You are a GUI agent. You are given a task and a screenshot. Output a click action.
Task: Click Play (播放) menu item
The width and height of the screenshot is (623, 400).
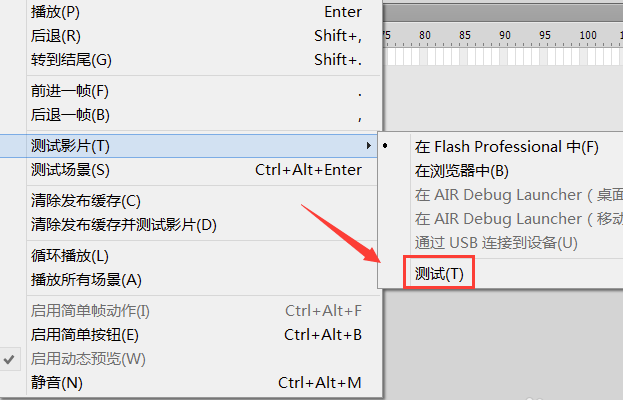(56, 12)
